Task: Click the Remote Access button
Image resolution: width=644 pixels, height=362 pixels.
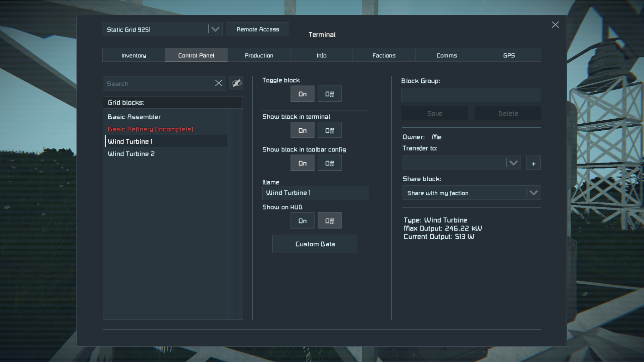Action: pos(257,29)
